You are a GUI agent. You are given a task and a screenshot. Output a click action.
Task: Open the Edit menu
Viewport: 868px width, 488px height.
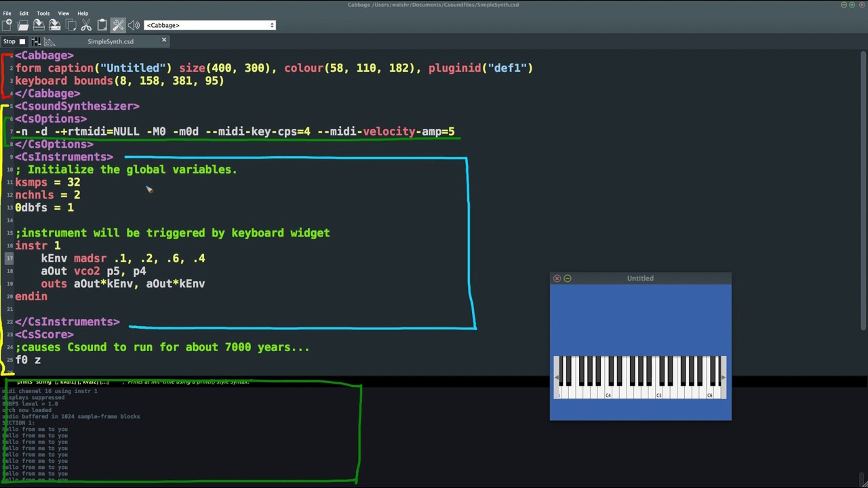click(24, 13)
